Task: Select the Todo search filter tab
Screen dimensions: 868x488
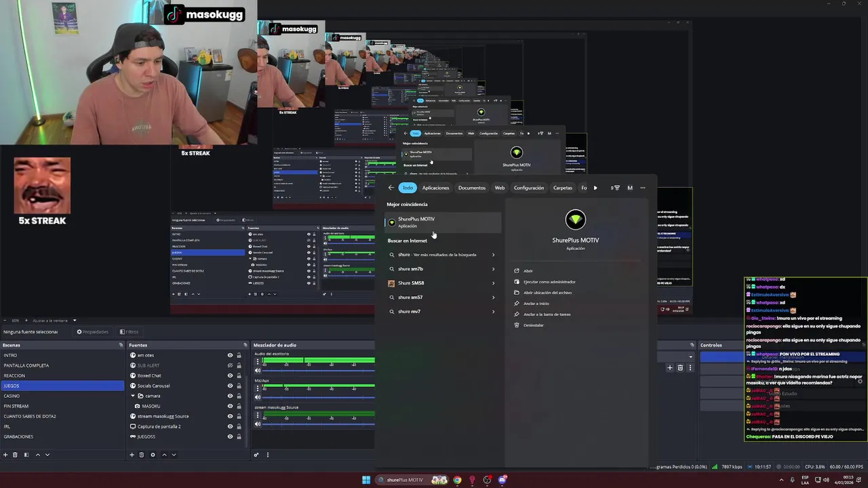Action: pos(408,188)
